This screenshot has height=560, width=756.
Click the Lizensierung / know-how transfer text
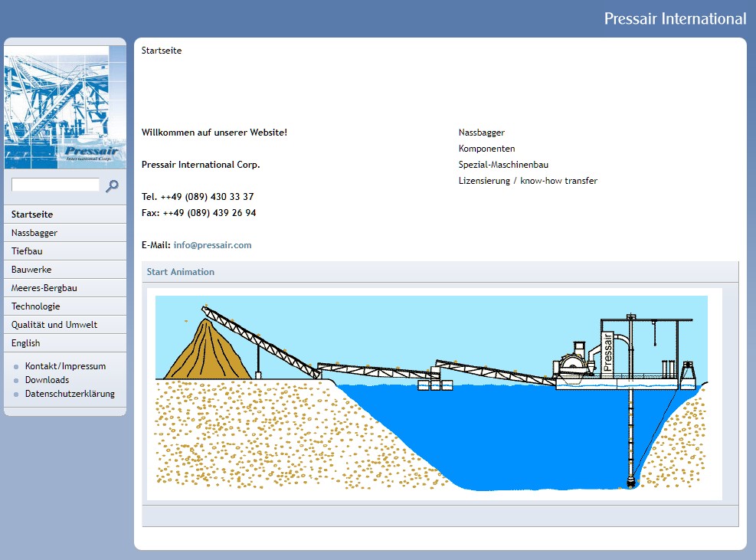pyautogui.click(x=528, y=181)
